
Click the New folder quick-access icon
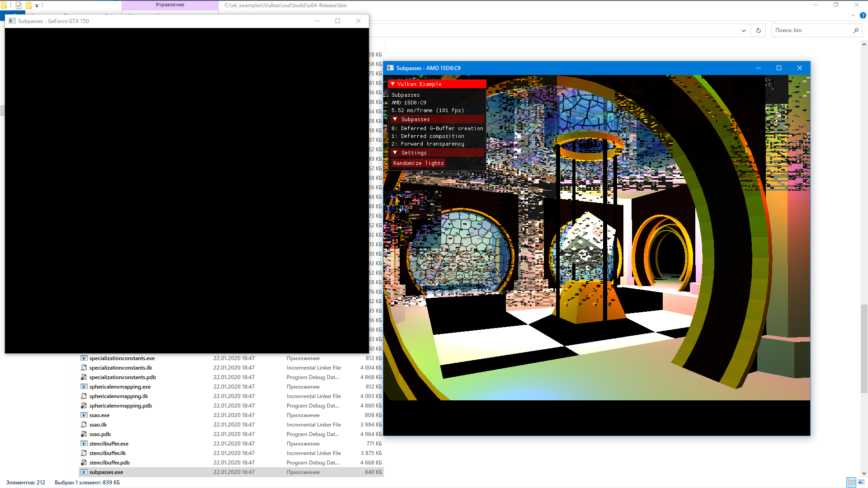28,5
